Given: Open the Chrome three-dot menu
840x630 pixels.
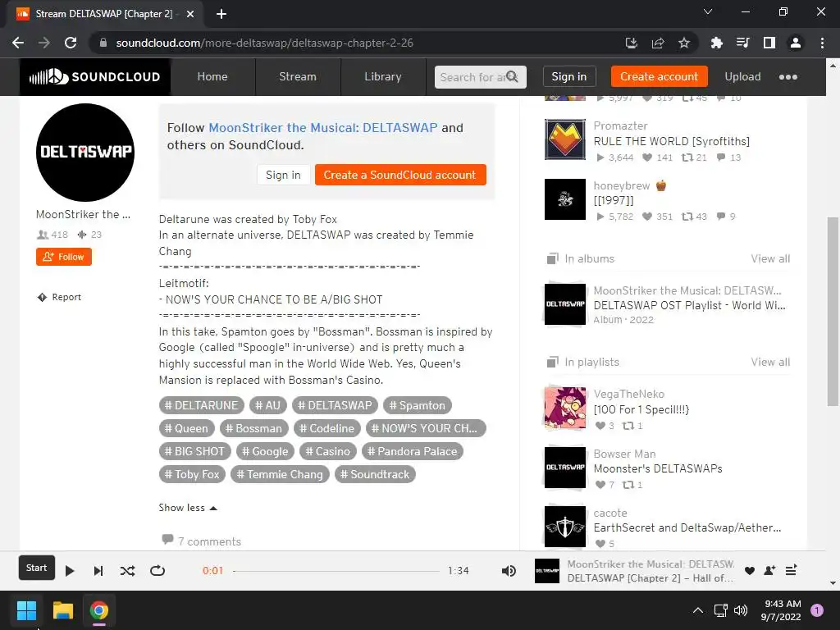Looking at the screenshot, I should pyautogui.click(x=822, y=43).
